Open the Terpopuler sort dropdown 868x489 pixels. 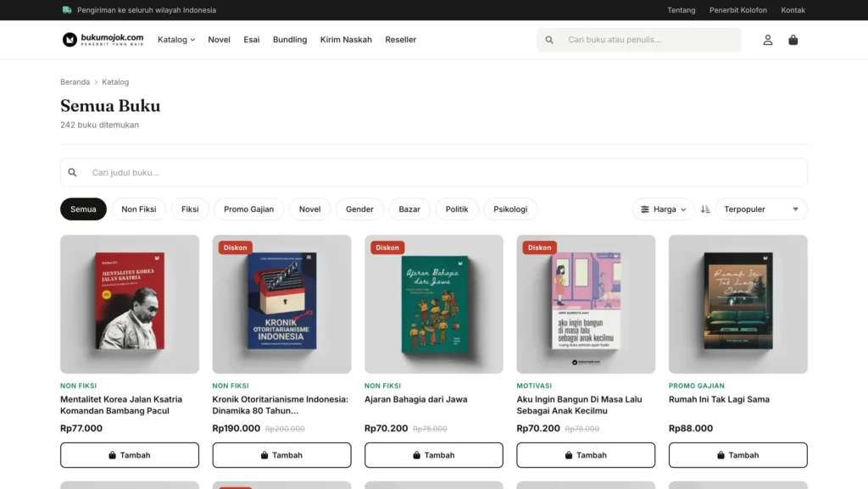coord(761,209)
